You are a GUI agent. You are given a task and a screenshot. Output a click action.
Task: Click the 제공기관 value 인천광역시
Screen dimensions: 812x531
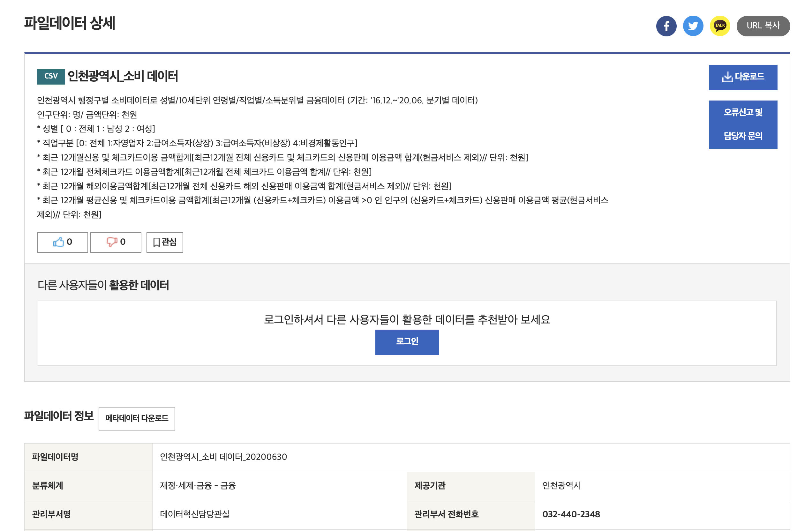561,485
